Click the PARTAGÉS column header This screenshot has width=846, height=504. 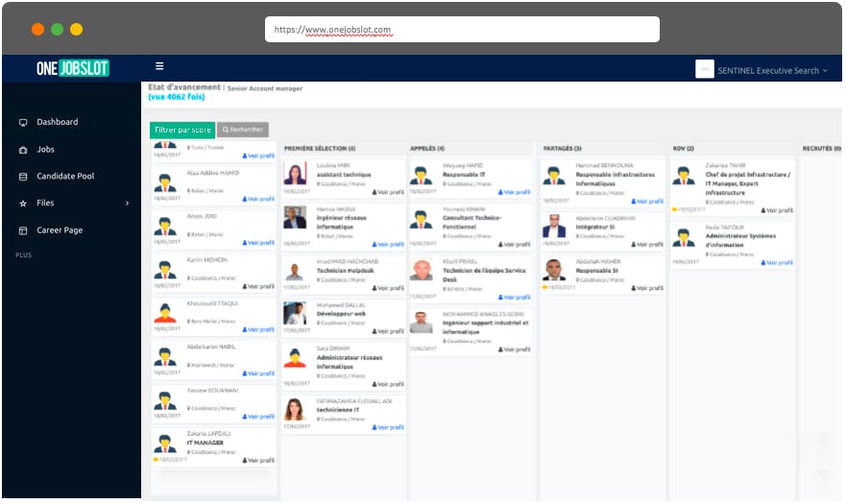[562, 149]
